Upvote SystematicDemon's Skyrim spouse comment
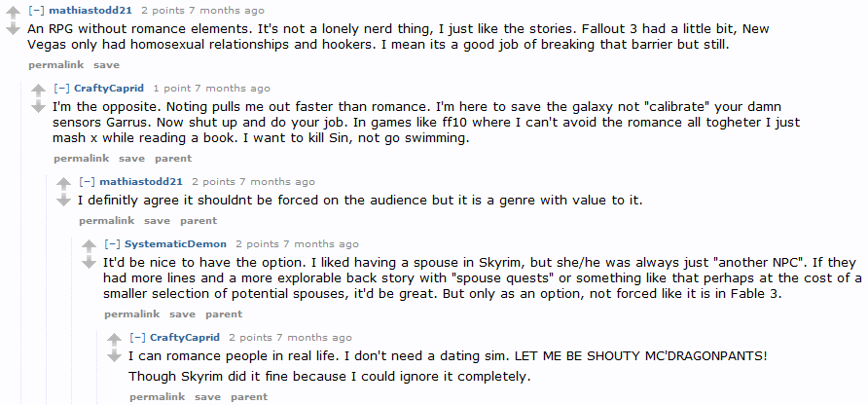This screenshot has width=868, height=405. (89, 245)
